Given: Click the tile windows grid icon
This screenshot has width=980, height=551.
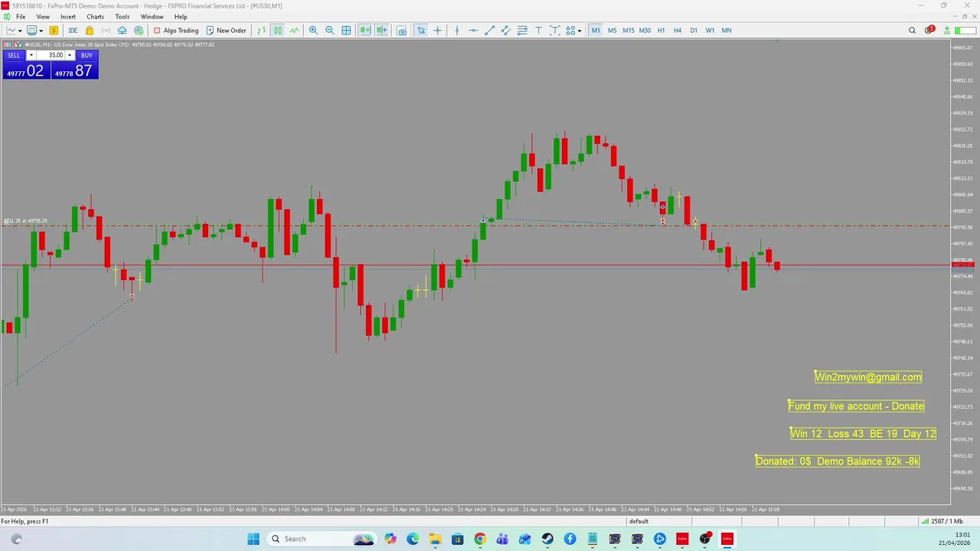Looking at the screenshot, I should coord(346,31).
